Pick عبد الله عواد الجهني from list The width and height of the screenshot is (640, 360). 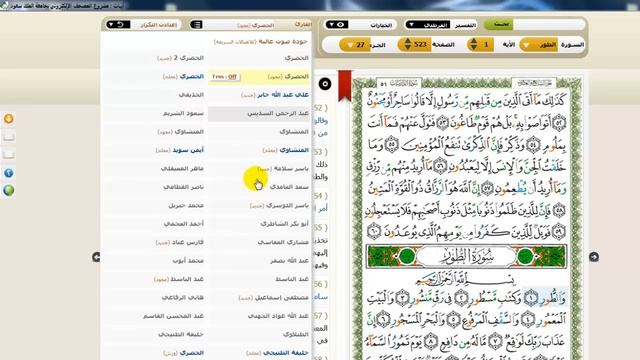278,316
